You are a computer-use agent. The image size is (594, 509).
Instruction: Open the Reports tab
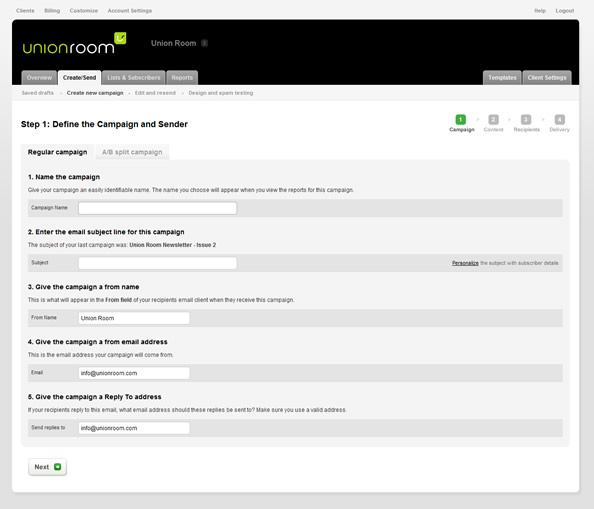pos(182,78)
